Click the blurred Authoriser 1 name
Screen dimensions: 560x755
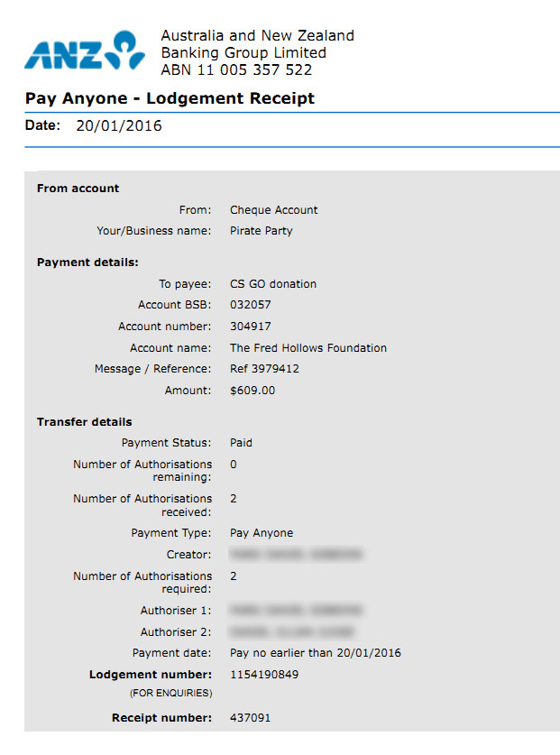pos(296,611)
